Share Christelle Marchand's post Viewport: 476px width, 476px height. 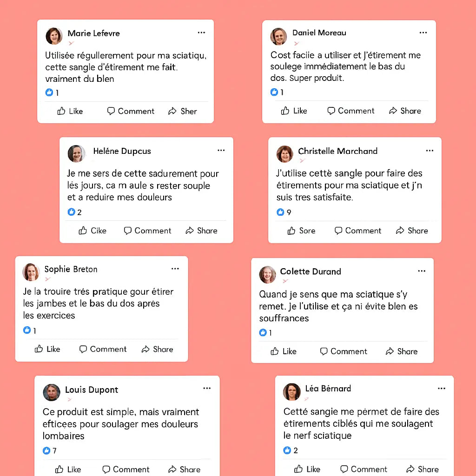coord(412,231)
